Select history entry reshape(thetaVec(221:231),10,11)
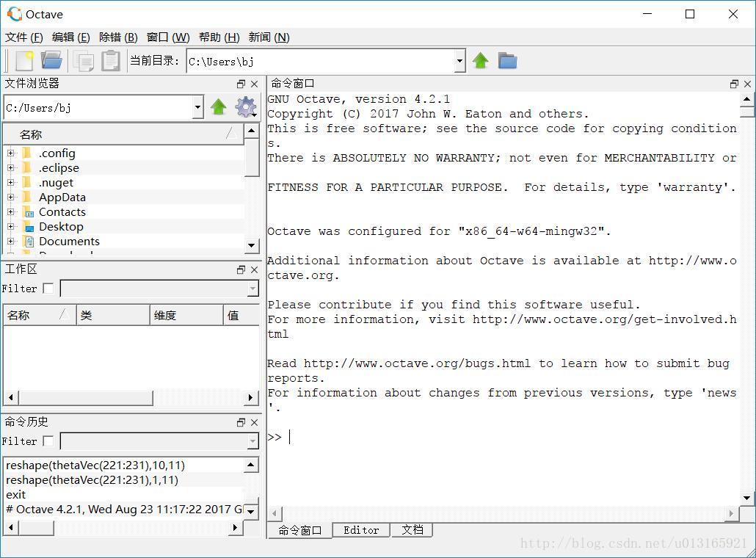This screenshot has width=756, height=558. point(95,465)
